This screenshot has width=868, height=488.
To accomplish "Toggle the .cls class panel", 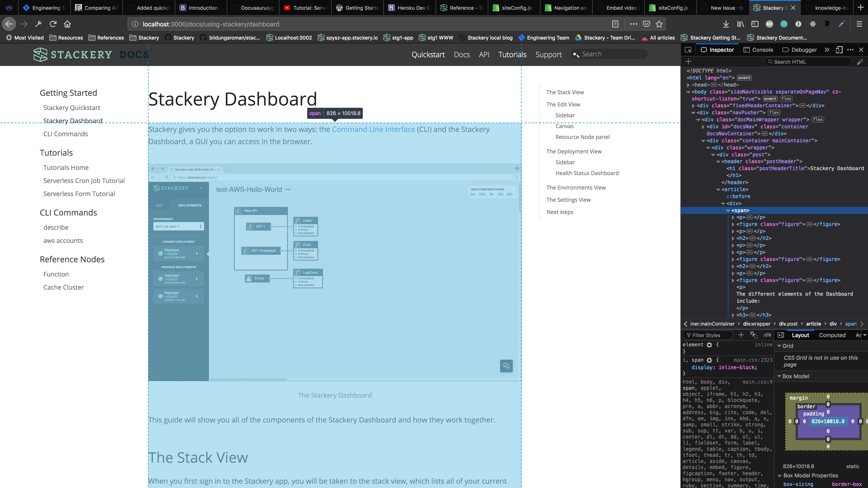I will click(x=767, y=335).
